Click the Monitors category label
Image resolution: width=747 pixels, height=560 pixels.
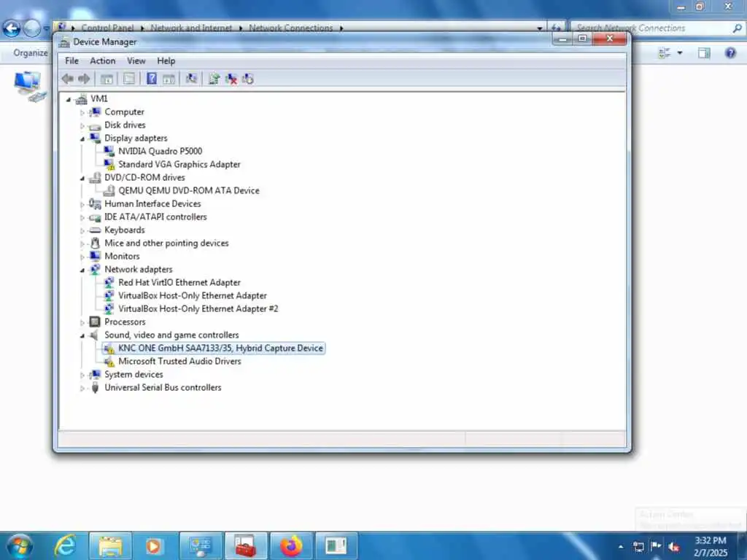click(122, 256)
